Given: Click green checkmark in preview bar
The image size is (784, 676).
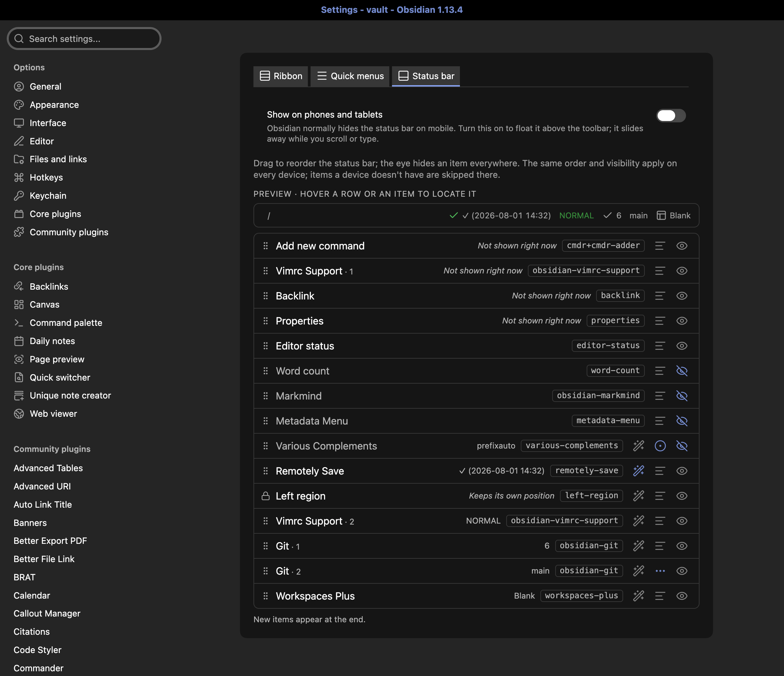Looking at the screenshot, I should [x=454, y=215].
